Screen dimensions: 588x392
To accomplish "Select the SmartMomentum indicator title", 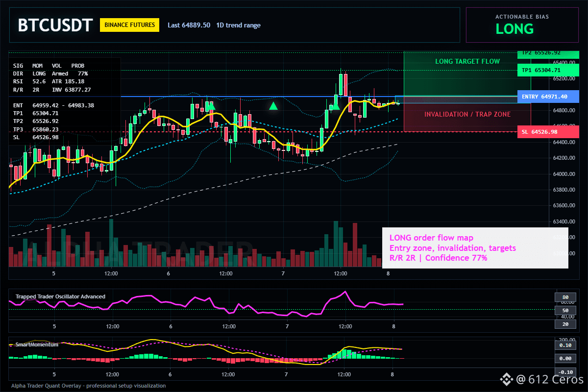I will [x=37, y=344].
